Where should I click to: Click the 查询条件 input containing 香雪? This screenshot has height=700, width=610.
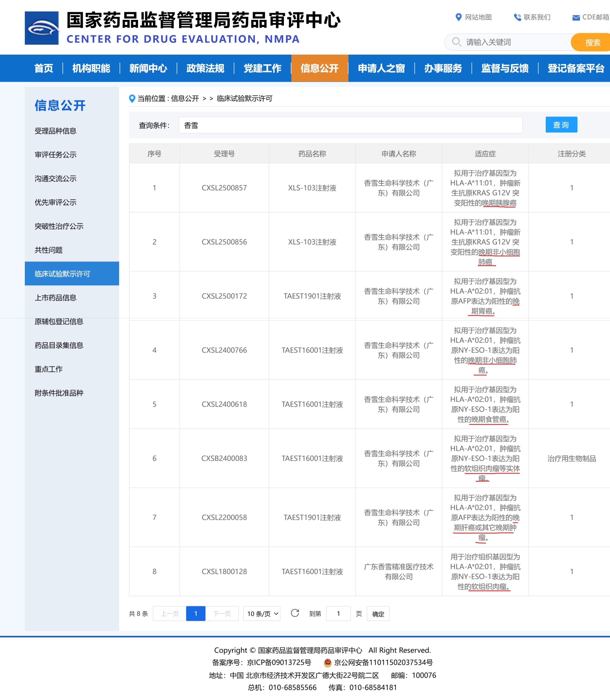pos(350,125)
